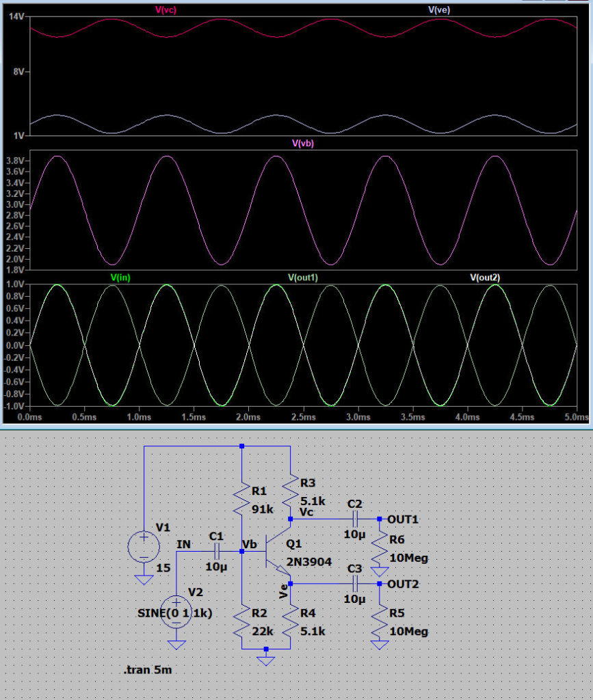593x700 pixels.
Task: Select the V(ve) trace label
Action: click(438, 10)
